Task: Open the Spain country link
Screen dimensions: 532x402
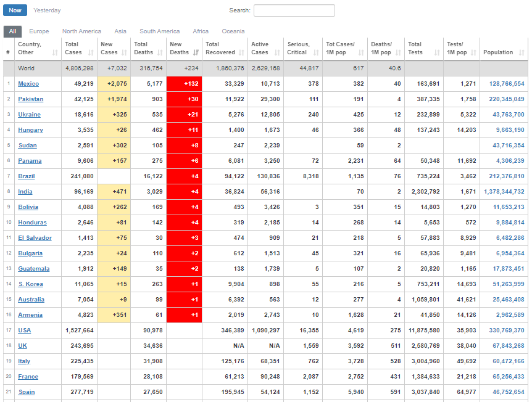Action: [27, 392]
